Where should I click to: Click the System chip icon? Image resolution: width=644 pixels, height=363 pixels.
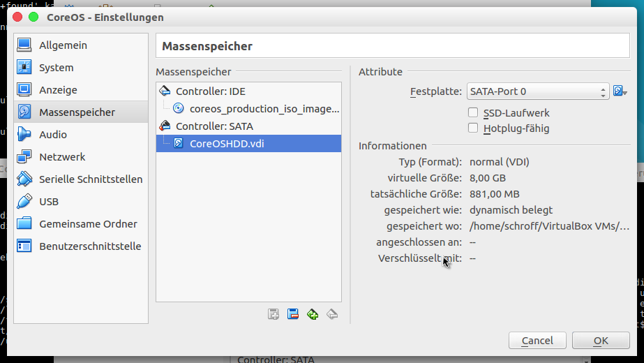click(x=24, y=67)
